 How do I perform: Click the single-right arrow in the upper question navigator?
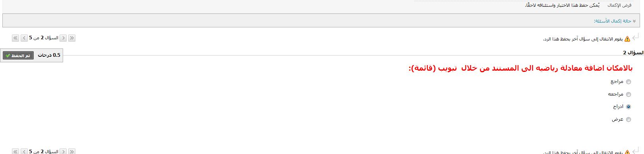pyautogui.click(x=63, y=38)
